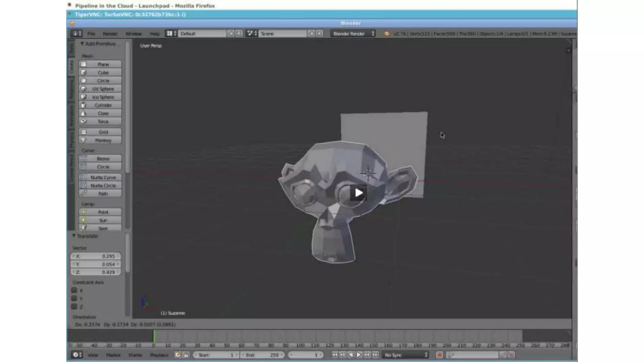Click the End frame field
Image resolution: width=644 pixels, height=362 pixels.
pos(262,355)
